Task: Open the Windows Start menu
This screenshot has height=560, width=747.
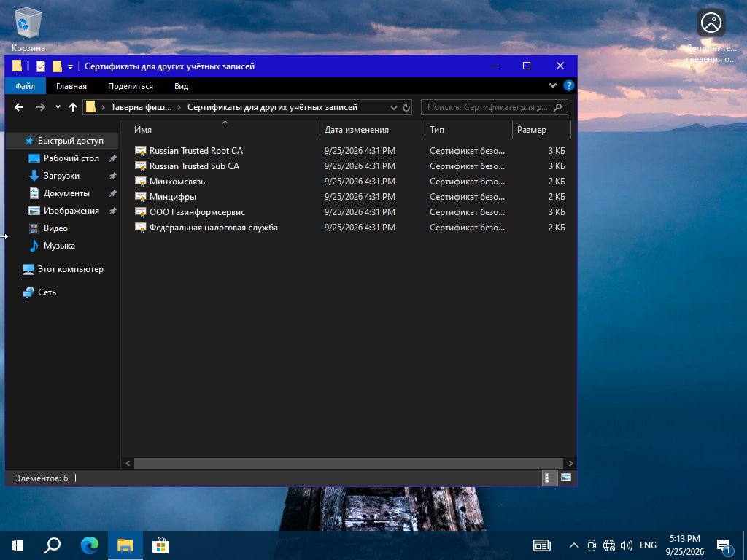Action: pyautogui.click(x=18, y=545)
